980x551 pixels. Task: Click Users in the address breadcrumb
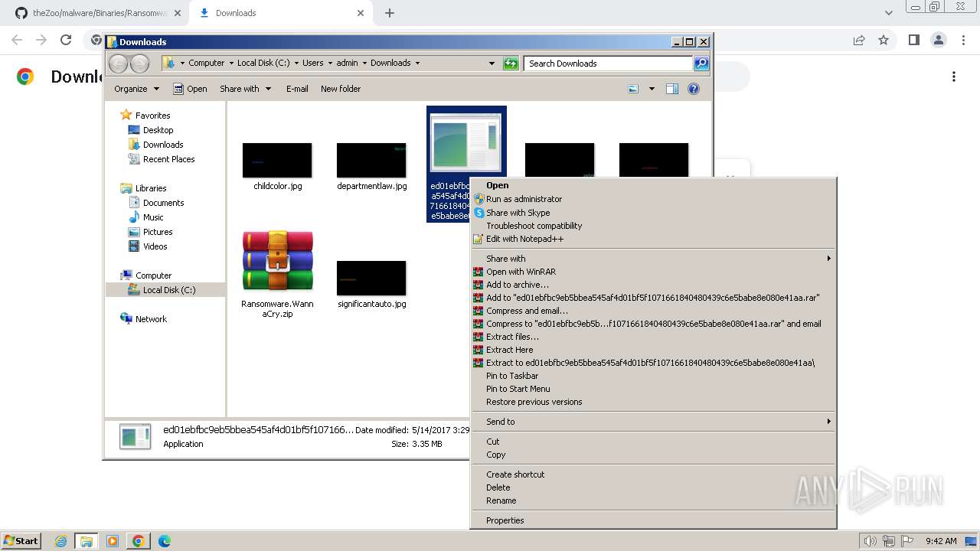[x=312, y=63]
